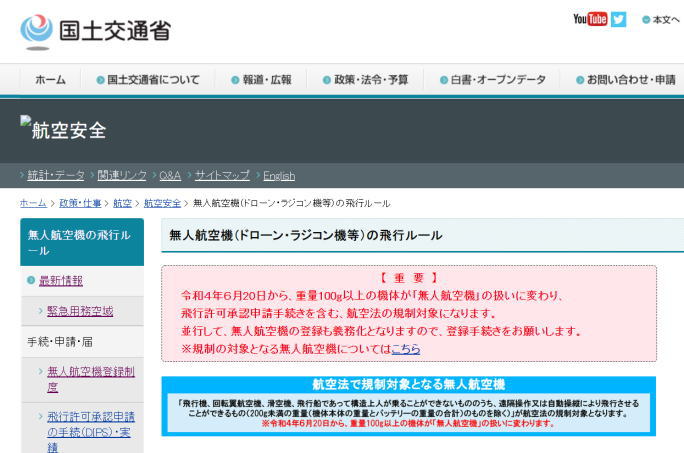Click the 国土交通省 logo
Screen dimensions: 684x453
click(x=95, y=31)
